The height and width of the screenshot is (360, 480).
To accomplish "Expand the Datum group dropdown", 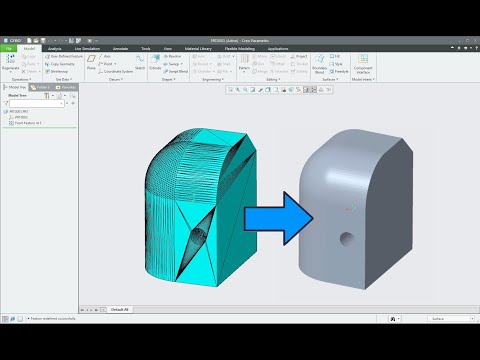I will [x=116, y=79].
